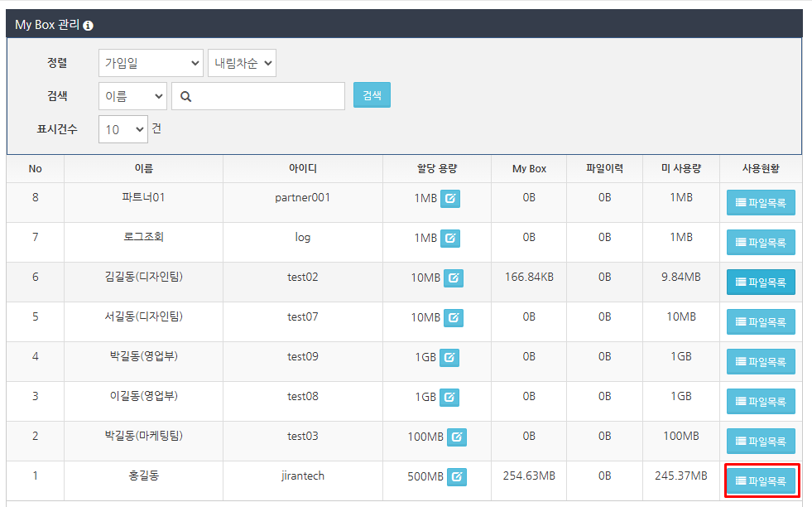Edit the 10MB quota of test02
This screenshot has height=507, width=812.
point(453,278)
